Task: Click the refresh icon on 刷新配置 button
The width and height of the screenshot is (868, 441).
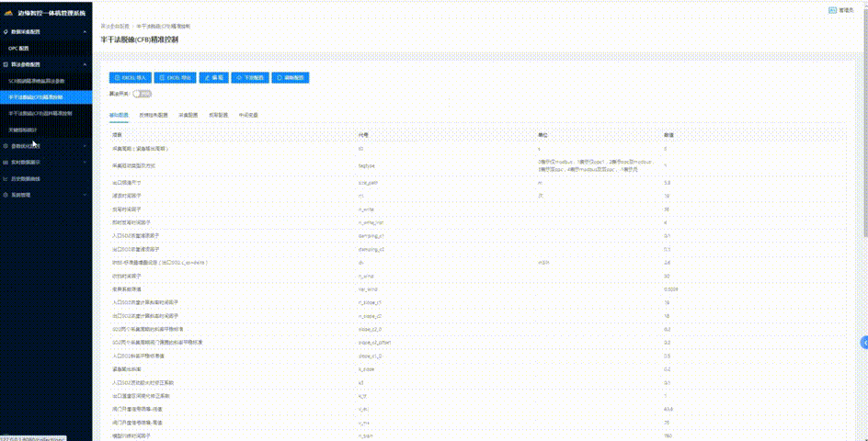Action: tap(280, 78)
